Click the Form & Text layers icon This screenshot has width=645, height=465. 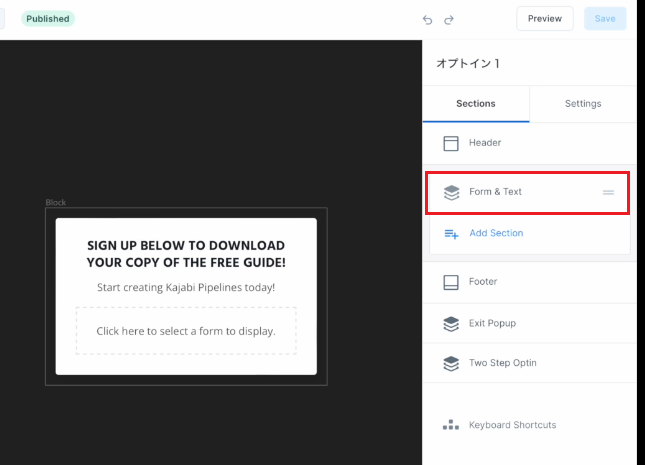pyautogui.click(x=451, y=192)
